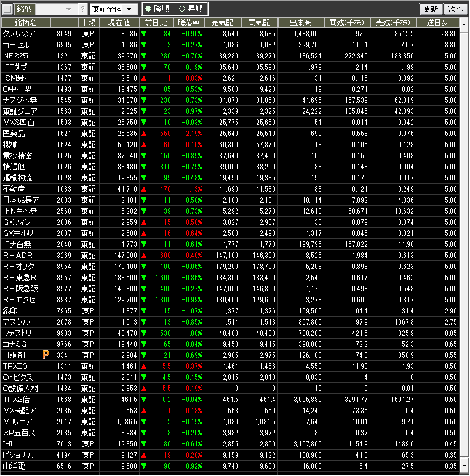Open the 東証全体 market dropdown

coord(129,9)
